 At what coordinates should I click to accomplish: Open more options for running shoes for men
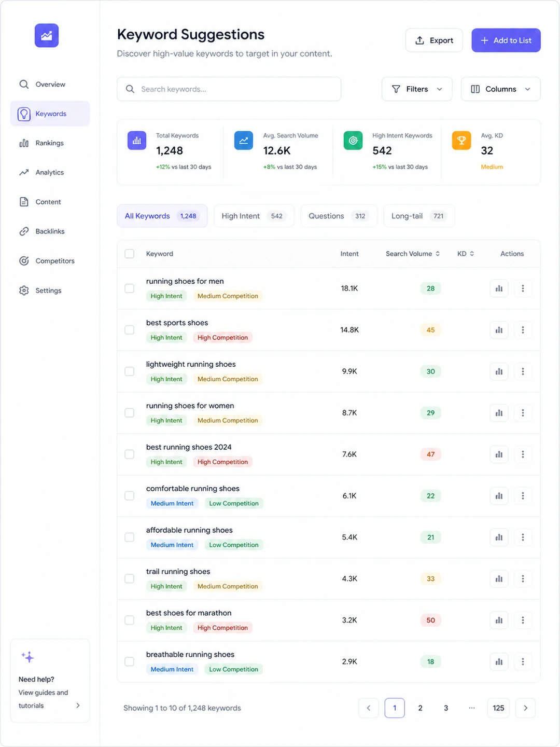(523, 288)
